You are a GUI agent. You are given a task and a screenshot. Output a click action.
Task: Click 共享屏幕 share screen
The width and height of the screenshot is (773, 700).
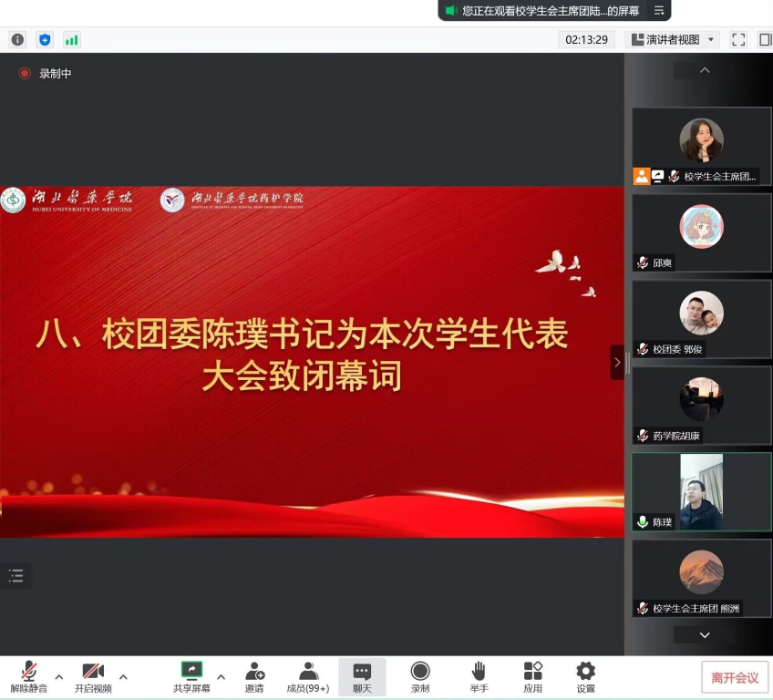191,676
